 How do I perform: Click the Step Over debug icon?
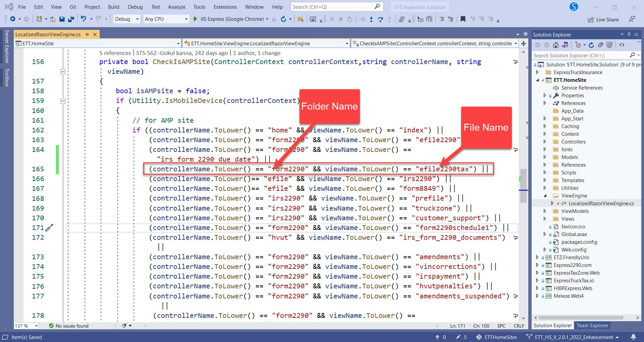pos(380,19)
